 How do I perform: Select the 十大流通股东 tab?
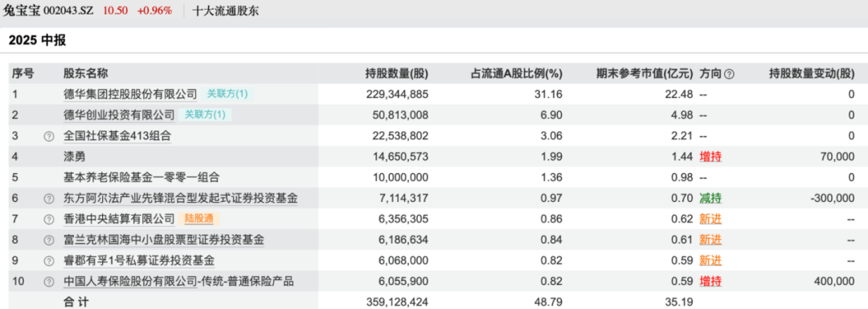pyautogui.click(x=225, y=10)
